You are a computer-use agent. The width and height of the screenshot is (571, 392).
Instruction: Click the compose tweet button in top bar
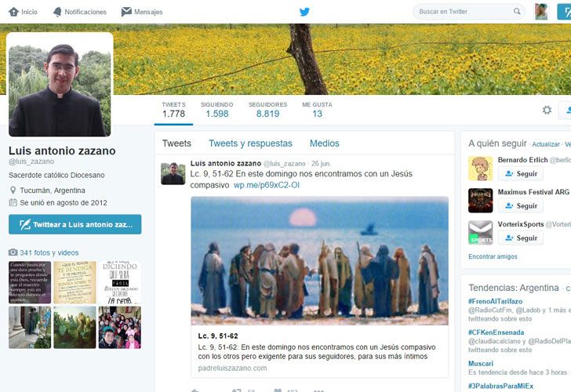pyautogui.click(x=565, y=12)
